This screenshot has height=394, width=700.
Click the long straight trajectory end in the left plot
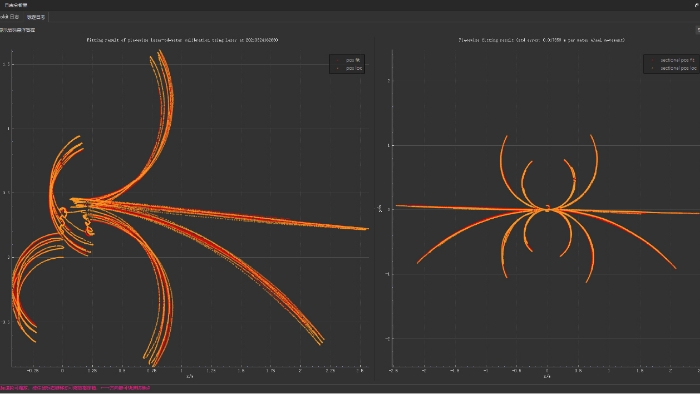pos(366,229)
